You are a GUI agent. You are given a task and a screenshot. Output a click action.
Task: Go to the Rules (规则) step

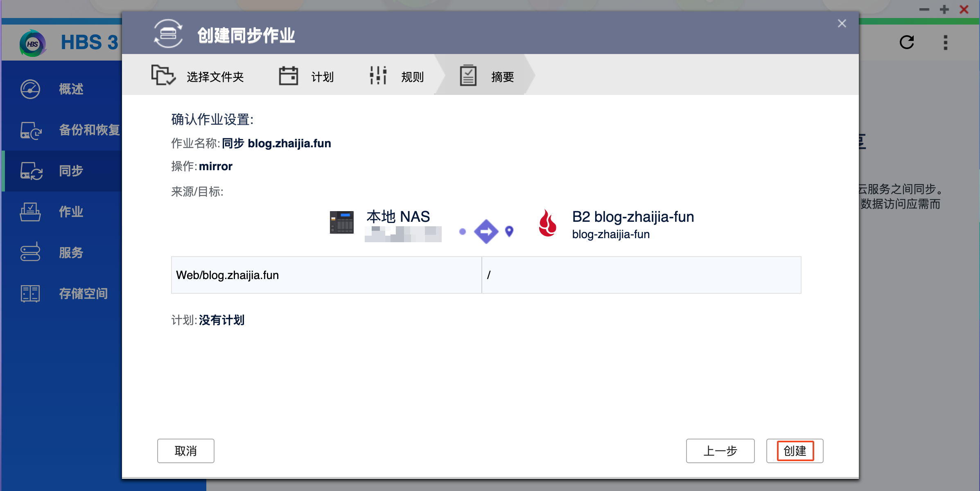397,76
